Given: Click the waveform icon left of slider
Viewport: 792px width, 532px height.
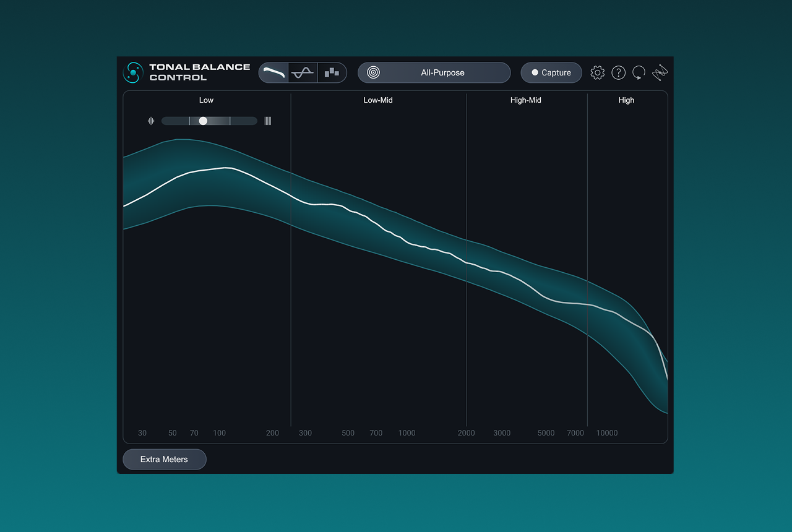Looking at the screenshot, I should [x=151, y=121].
